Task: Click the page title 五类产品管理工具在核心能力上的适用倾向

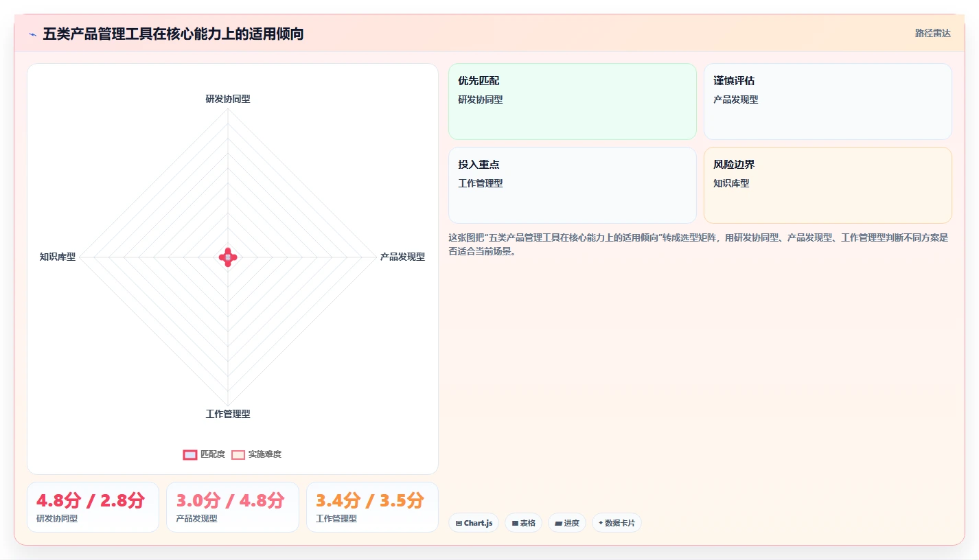Action: pos(173,34)
